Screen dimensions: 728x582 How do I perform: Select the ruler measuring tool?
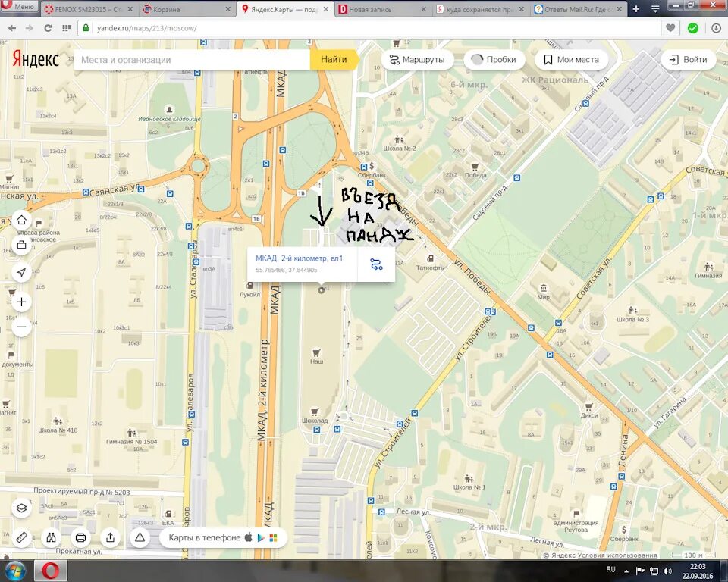[21, 537]
